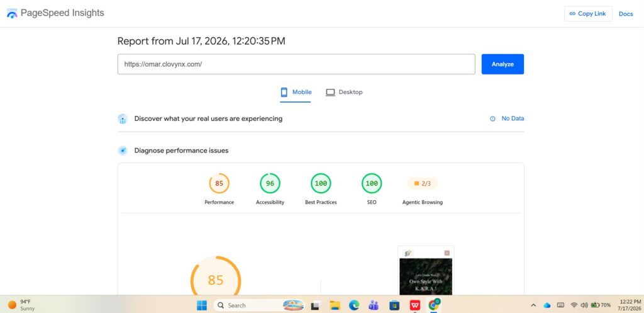Open Task View in taskbar
The height and width of the screenshot is (313, 644).
tap(315, 305)
